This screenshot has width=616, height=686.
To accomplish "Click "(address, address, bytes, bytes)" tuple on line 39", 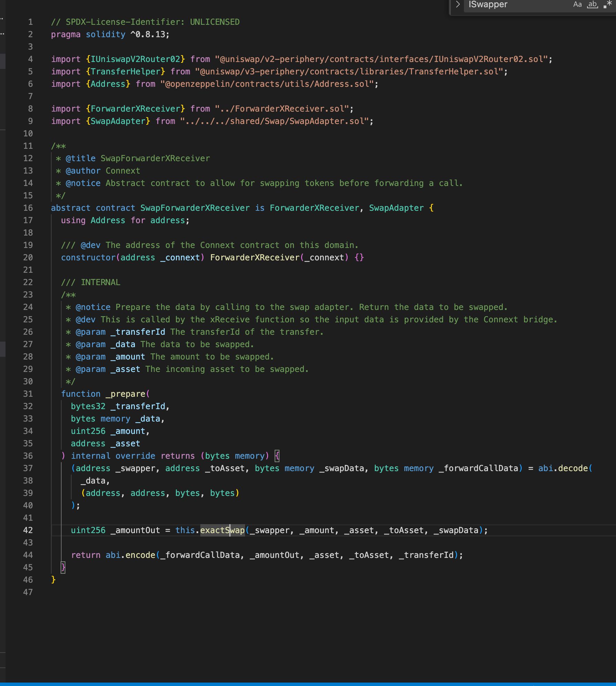I will click(160, 493).
